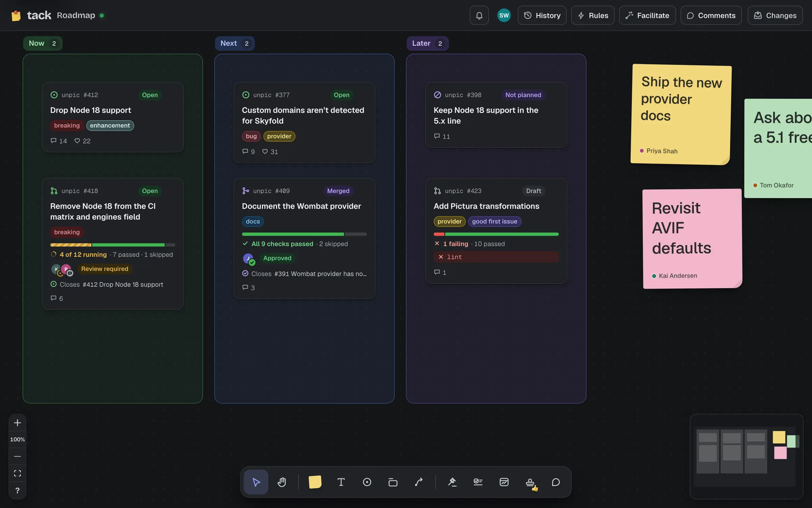Open the Changes inbox

pyautogui.click(x=775, y=15)
